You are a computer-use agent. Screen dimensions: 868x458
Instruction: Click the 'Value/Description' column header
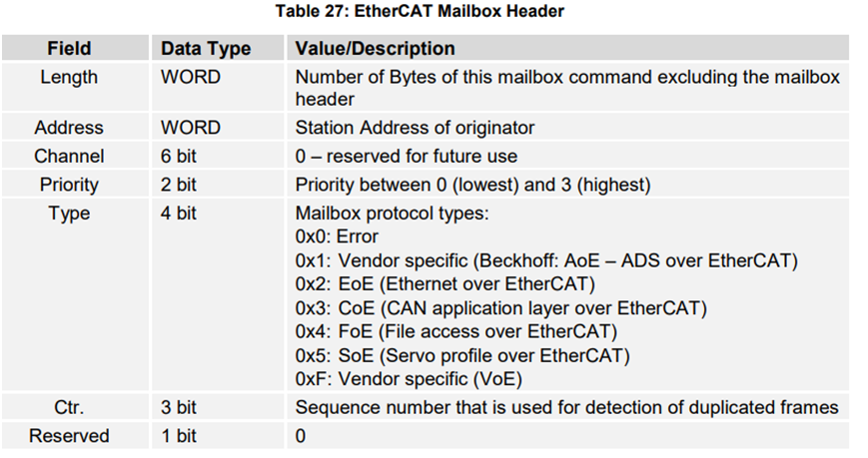click(x=375, y=48)
